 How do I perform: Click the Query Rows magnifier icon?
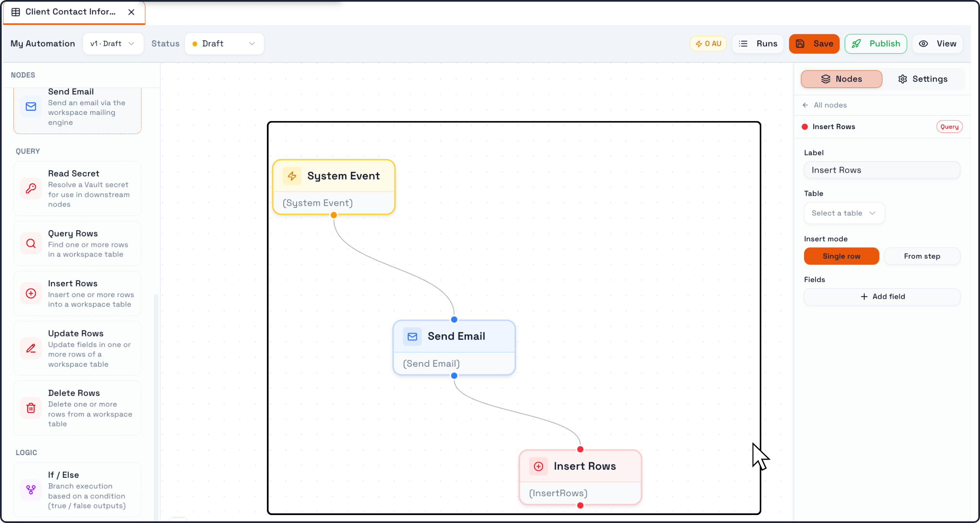coord(31,243)
